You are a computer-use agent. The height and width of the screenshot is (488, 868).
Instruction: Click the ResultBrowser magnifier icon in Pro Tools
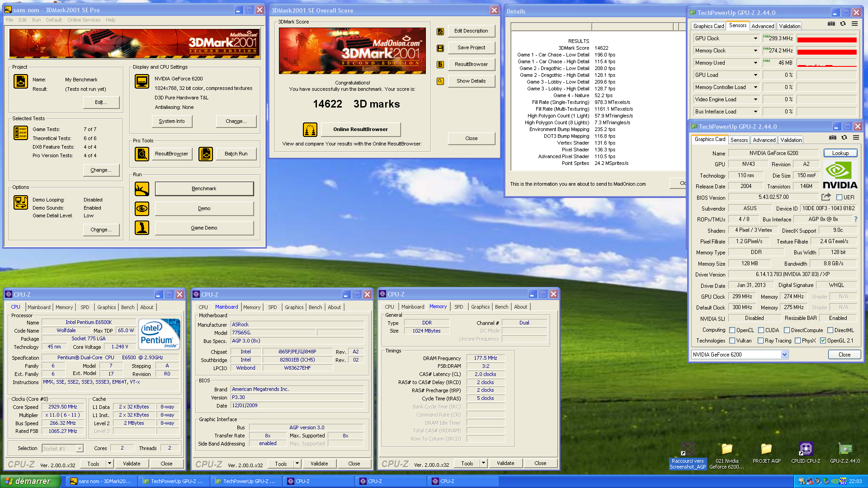pos(142,154)
